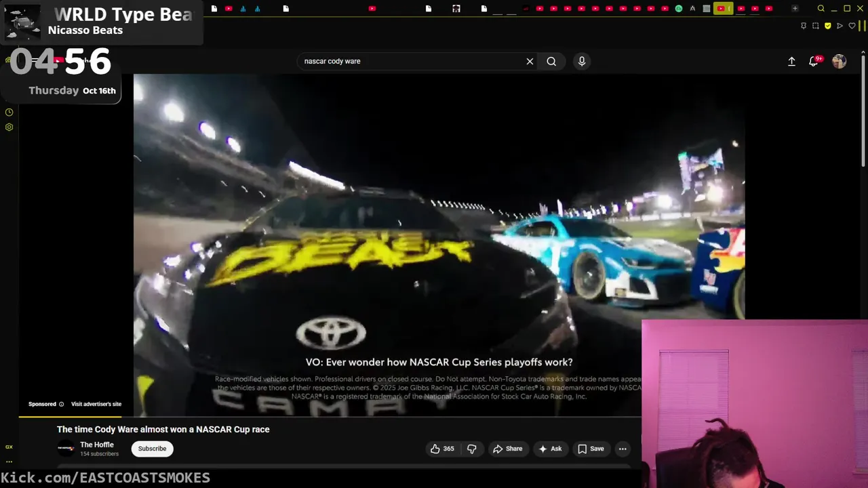868x488 pixels.
Task: Open browser sidebar settings gear icon
Action: point(9,127)
